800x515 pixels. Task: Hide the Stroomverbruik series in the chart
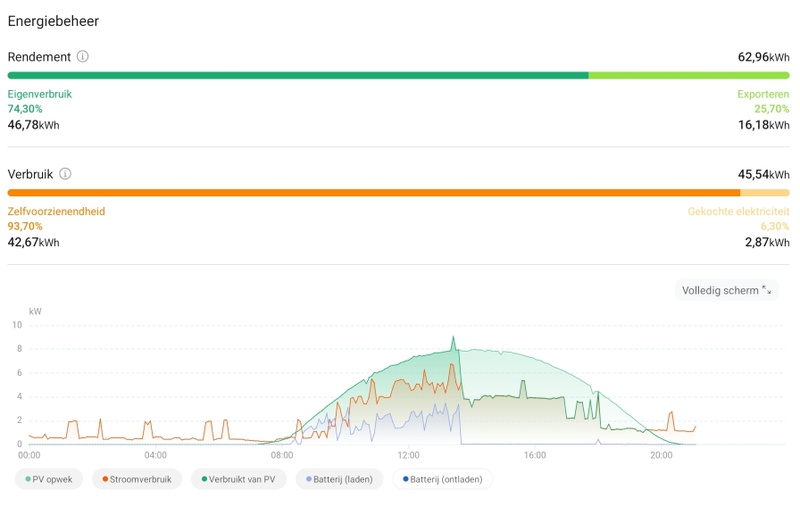pos(139,479)
